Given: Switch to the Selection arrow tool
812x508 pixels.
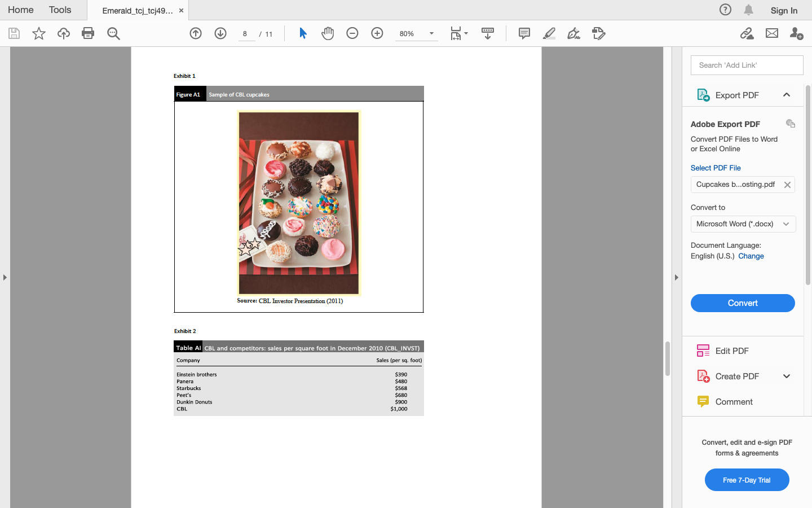Looking at the screenshot, I should 303,33.
